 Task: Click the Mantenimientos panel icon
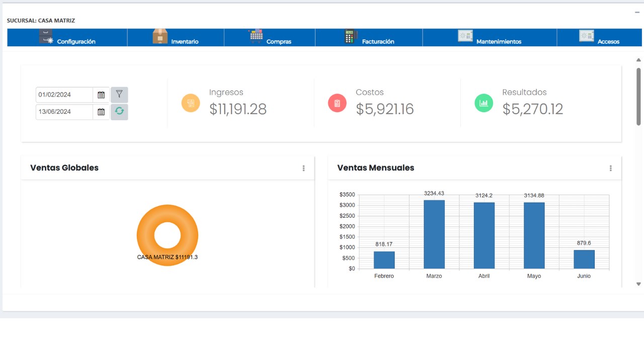[x=465, y=36]
